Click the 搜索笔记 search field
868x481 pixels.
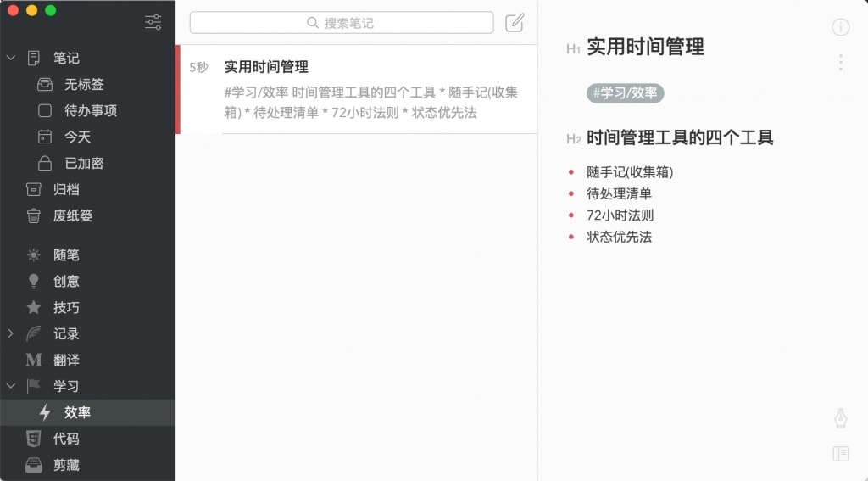341,23
